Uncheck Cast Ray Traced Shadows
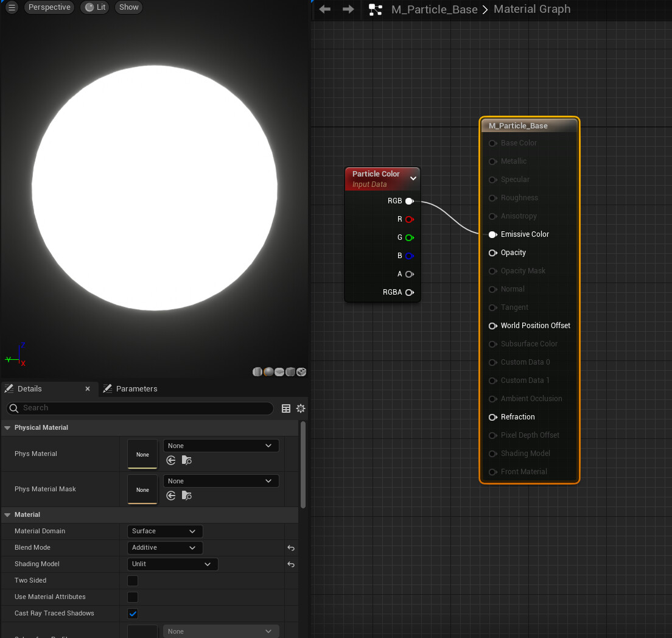Viewport: 672px width, 638px height. point(133,614)
